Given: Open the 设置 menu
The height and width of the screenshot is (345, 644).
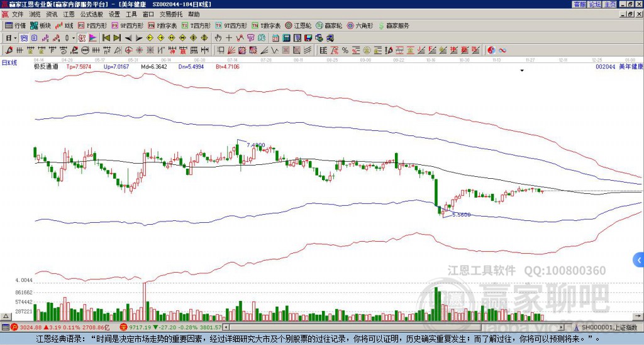Looking at the screenshot, I should pyautogui.click(x=114, y=14).
